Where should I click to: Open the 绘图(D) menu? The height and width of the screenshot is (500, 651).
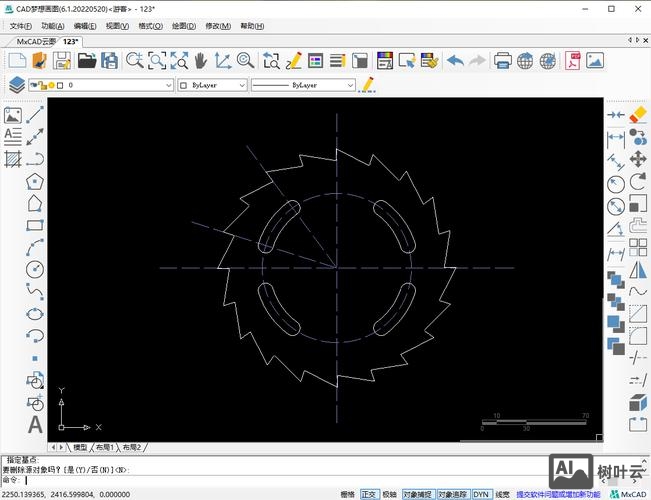click(x=183, y=26)
